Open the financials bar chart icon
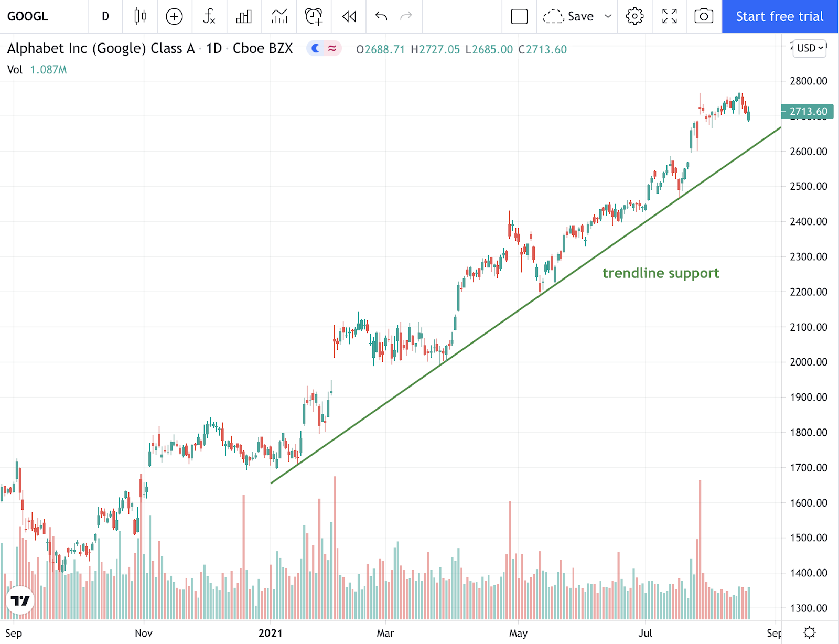The height and width of the screenshot is (644, 839). tap(244, 16)
